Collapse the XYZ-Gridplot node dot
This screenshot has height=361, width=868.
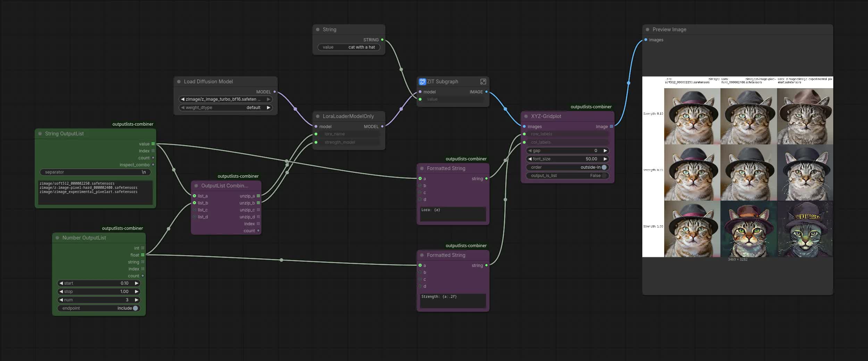pos(526,116)
